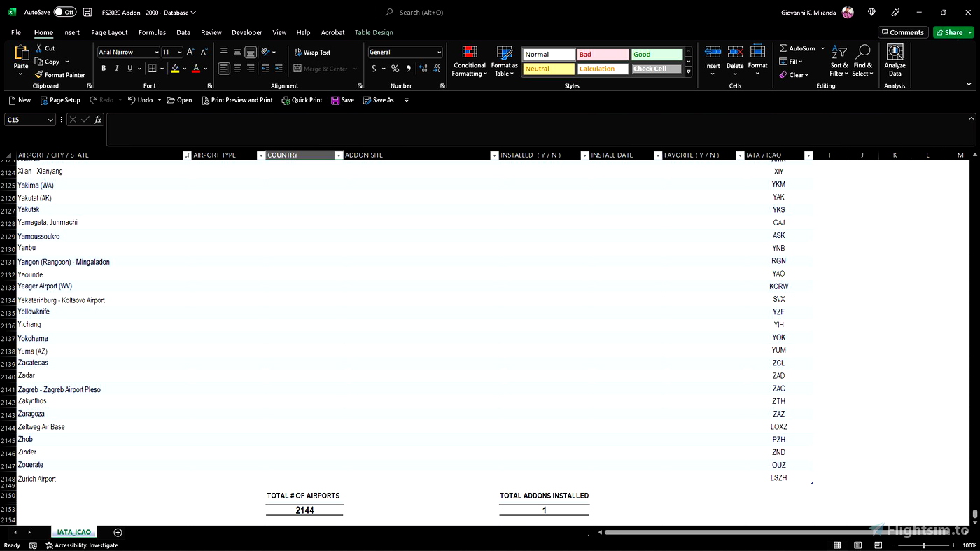Image resolution: width=980 pixels, height=551 pixels.
Task: Click Insert cells icon
Action: (x=713, y=52)
